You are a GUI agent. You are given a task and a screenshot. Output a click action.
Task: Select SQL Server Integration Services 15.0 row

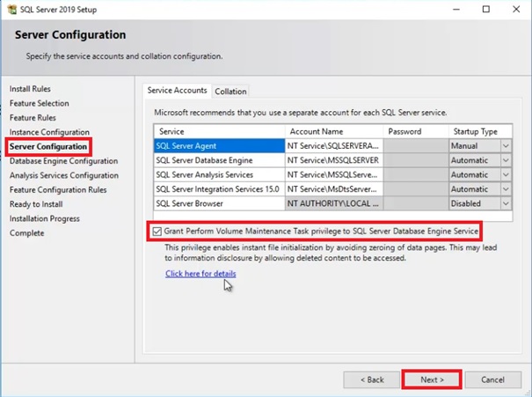(x=219, y=189)
